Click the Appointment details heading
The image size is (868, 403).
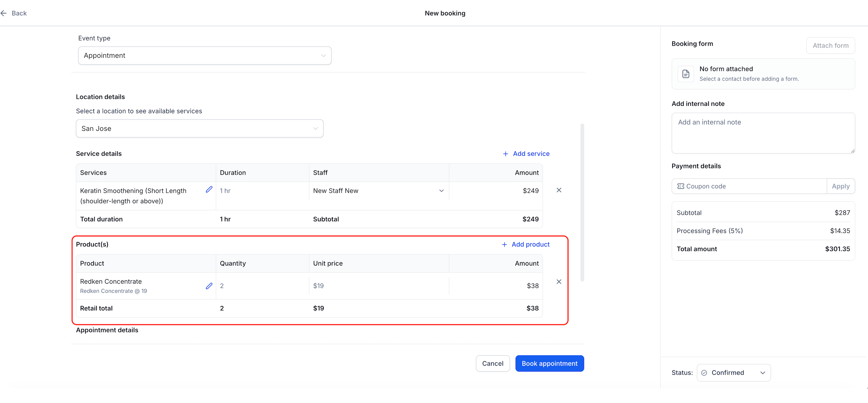point(107,330)
